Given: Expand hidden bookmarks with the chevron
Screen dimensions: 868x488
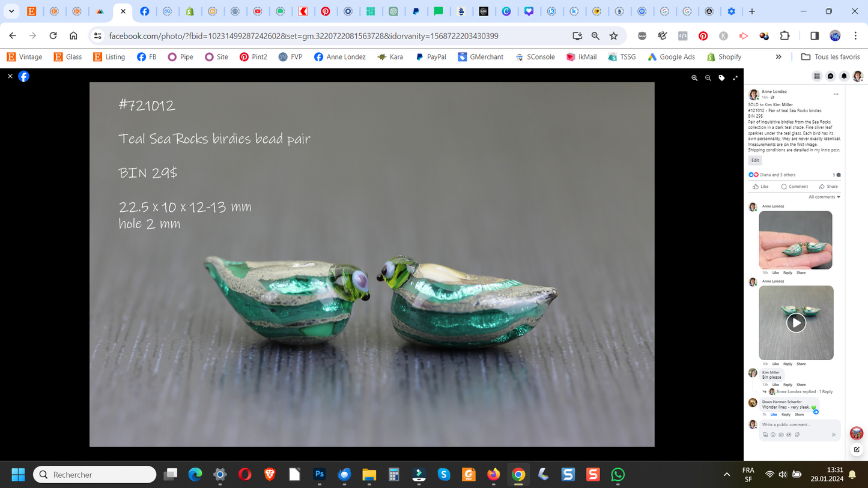Looking at the screenshot, I should tap(778, 56).
